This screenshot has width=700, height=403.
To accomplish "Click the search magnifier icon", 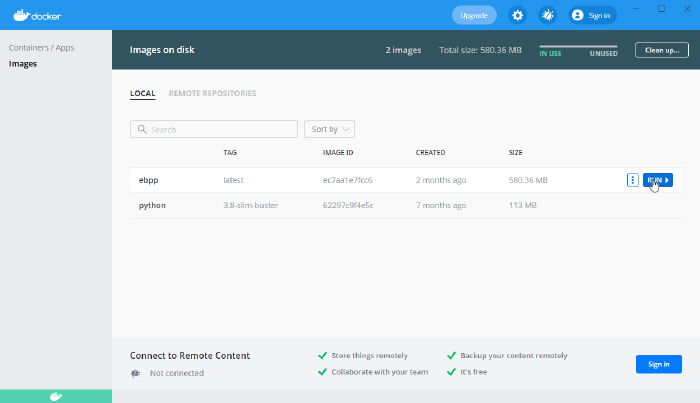I will (x=142, y=129).
